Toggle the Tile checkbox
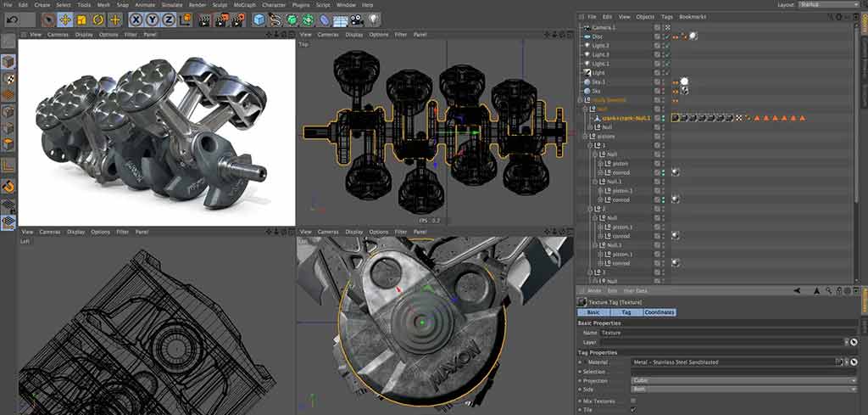The width and height of the screenshot is (868, 415). point(633,410)
